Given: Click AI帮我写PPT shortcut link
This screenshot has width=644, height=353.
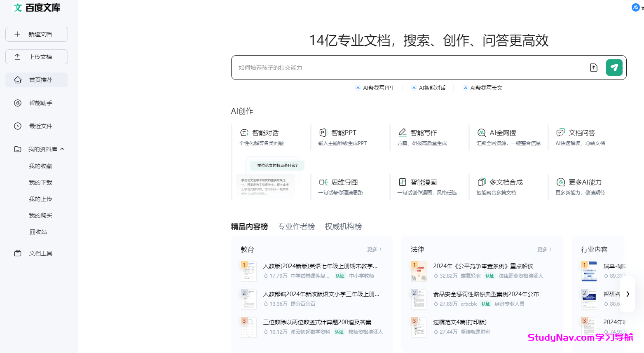Looking at the screenshot, I should tap(375, 88).
